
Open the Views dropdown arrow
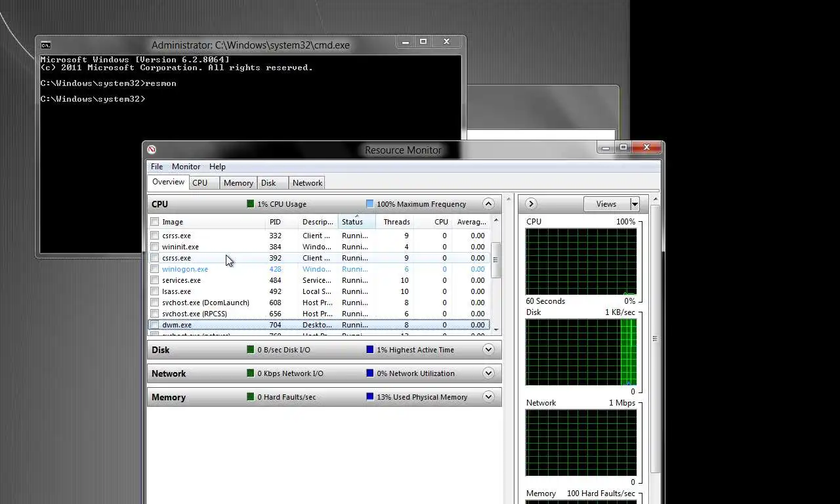click(x=635, y=204)
